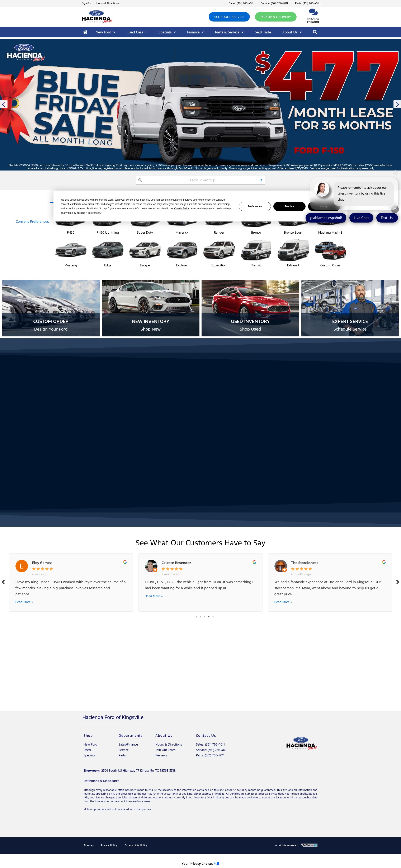Open Google icon on The Storcksnest review
The width and height of the screenshot is (401, 868).
(384, 562)
